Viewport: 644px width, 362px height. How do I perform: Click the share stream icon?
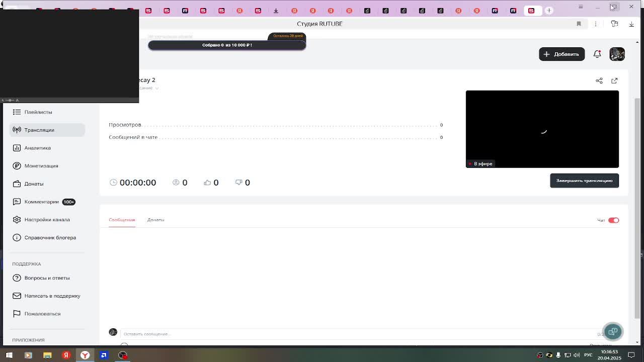coord(599,80)
